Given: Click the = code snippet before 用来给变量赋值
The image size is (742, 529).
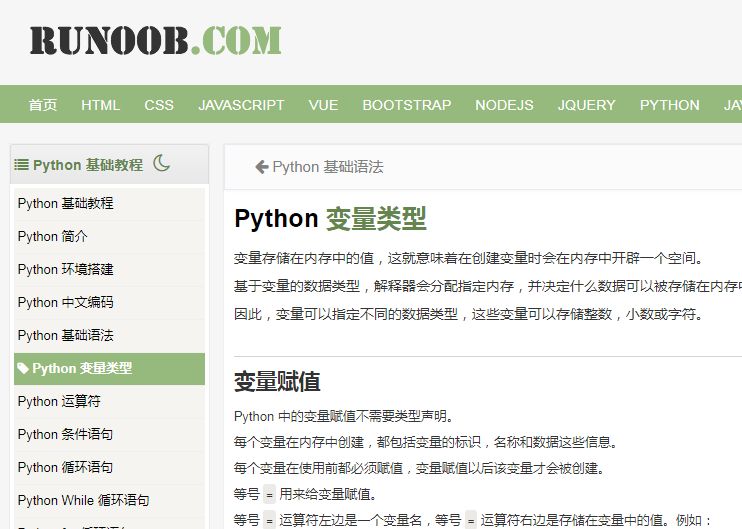Looking at the screenshot, I should [269, 495].
